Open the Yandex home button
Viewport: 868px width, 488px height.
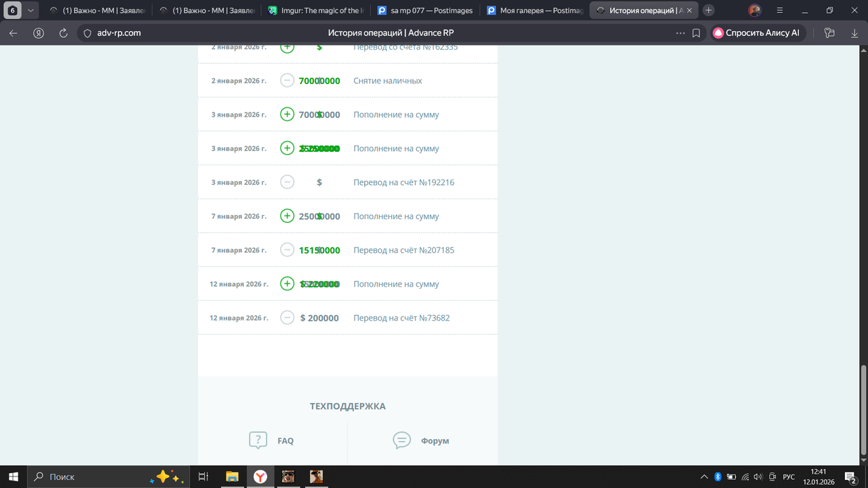click(x=39, y=33)
